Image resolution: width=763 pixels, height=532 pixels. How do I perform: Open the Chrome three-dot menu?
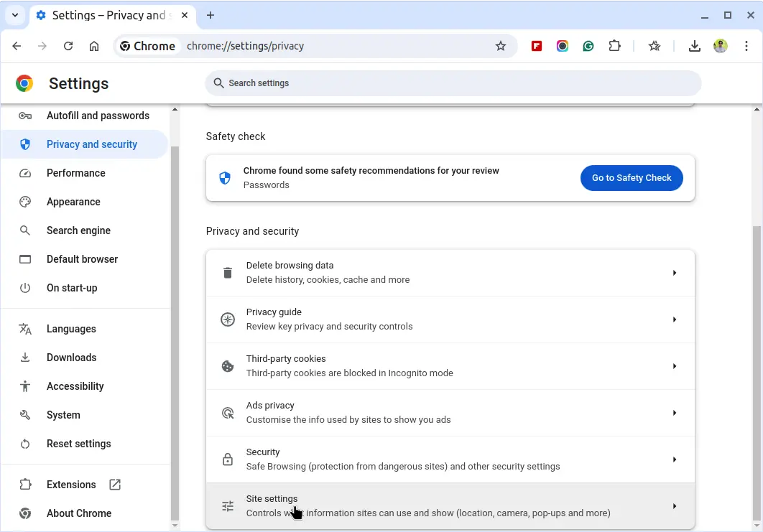pyautogui.click(x=746, y=46)
